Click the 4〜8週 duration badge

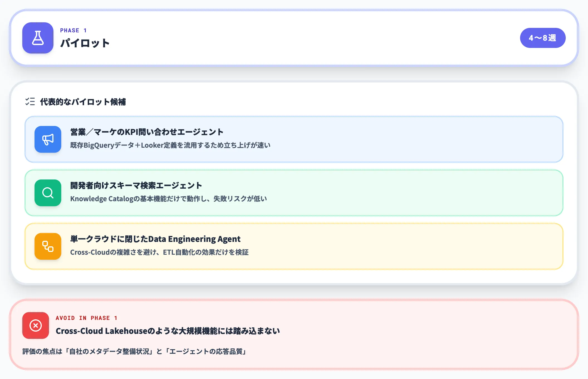pos(542,38)
